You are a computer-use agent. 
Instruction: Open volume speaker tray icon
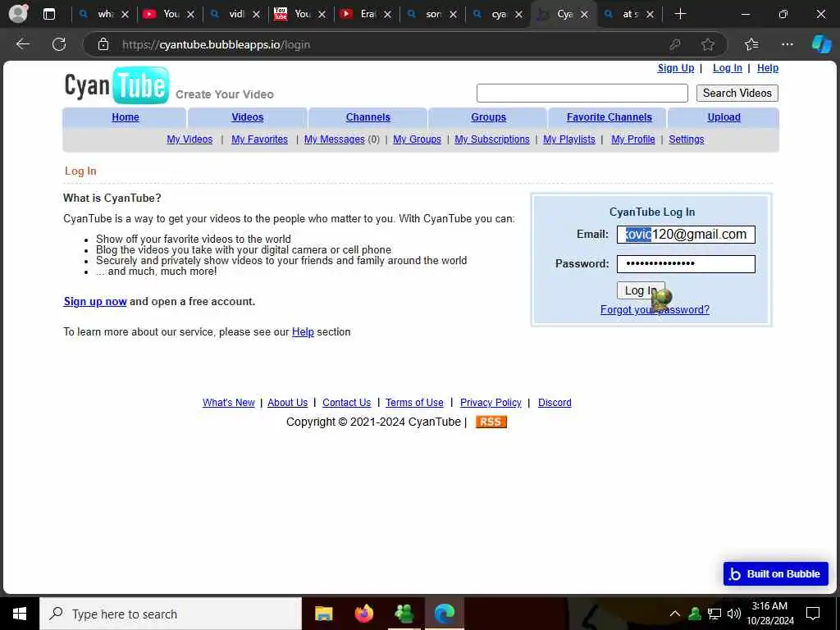tap(733, 614)
